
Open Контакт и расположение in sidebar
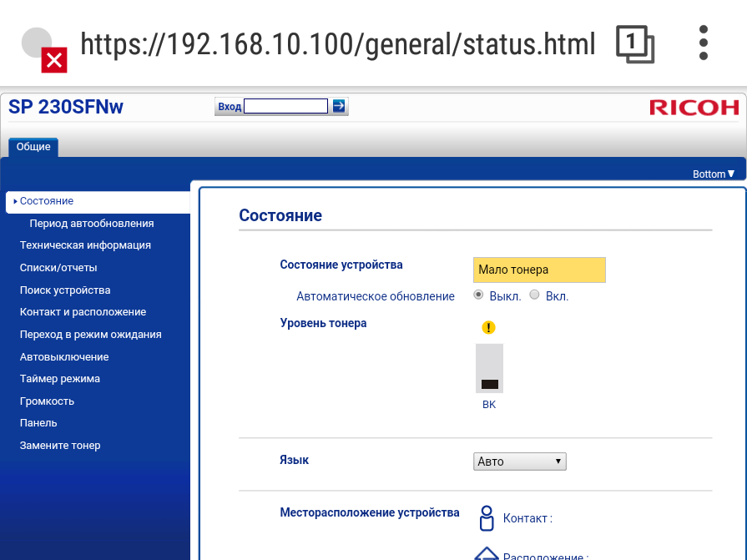pyautogui.click(x=83, y=312)
